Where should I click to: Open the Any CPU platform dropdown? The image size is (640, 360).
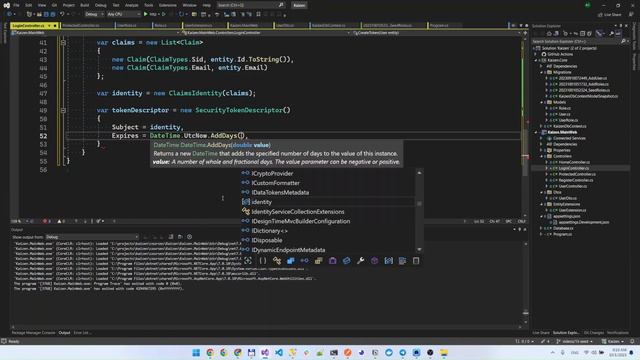(x=123, y=14)
